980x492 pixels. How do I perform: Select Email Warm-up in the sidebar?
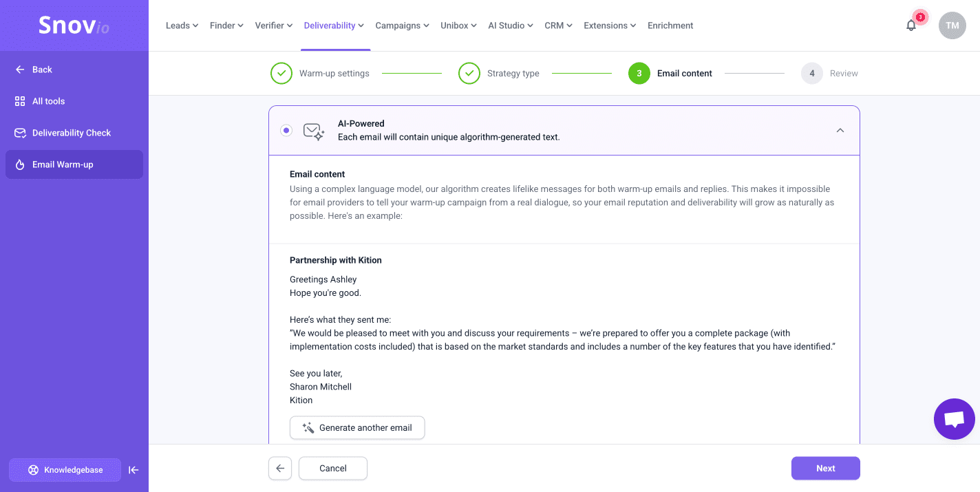click(x=63, y=164)
